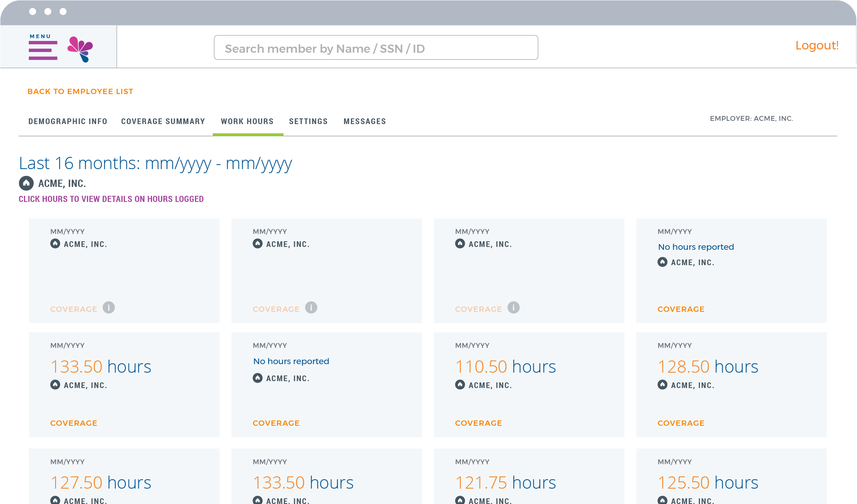Go to the Messages tab
Image resolution: width=857 pixels, height=504 pixels.
click(365, 122)
